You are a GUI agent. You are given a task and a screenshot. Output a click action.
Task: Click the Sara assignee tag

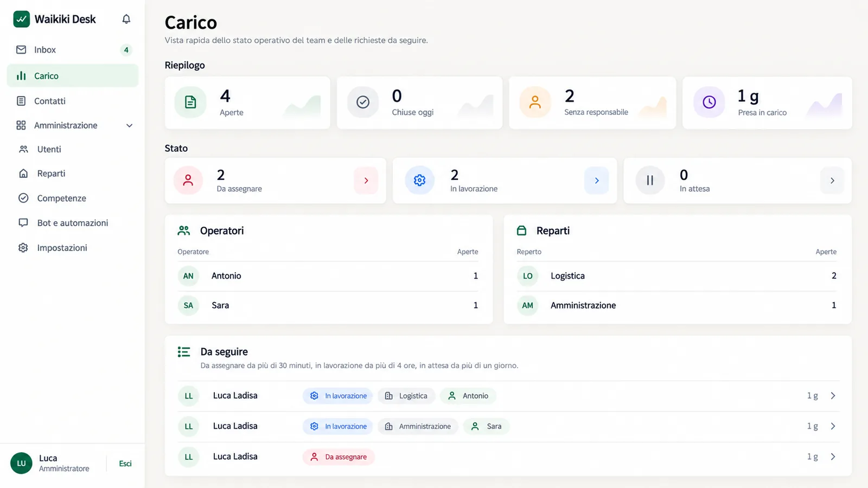(x=486, y=426)
